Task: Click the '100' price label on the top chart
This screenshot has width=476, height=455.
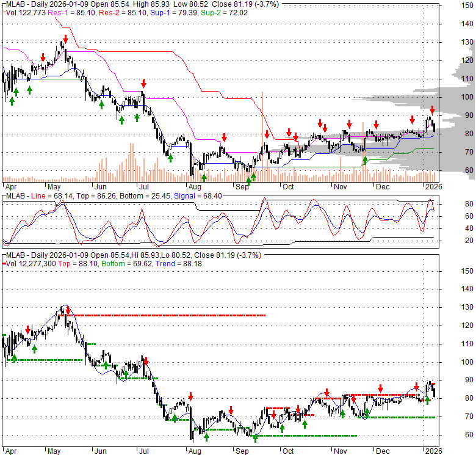Action: click(x=467, y=97)
